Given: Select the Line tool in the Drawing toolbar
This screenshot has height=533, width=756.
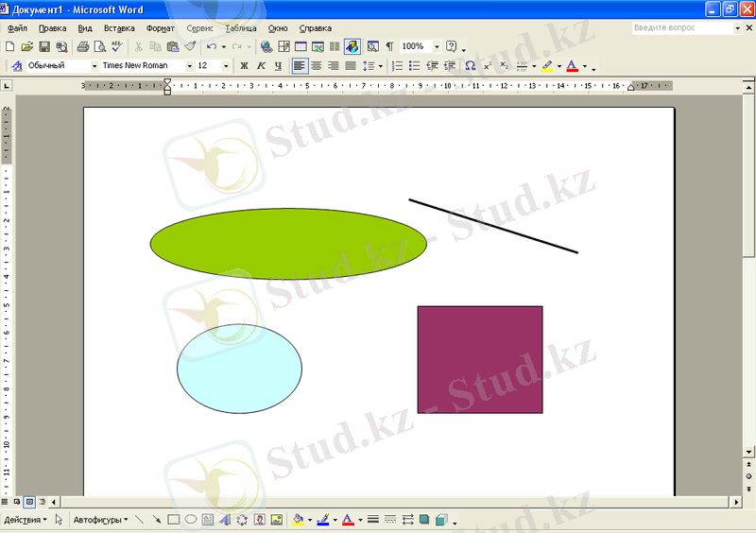Looking at the screenshot, I should pyautogui.click(x=139, y=520).
